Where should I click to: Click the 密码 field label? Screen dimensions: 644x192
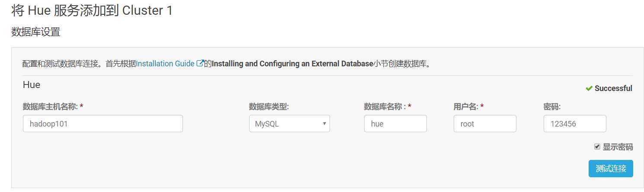click(552, 107)
